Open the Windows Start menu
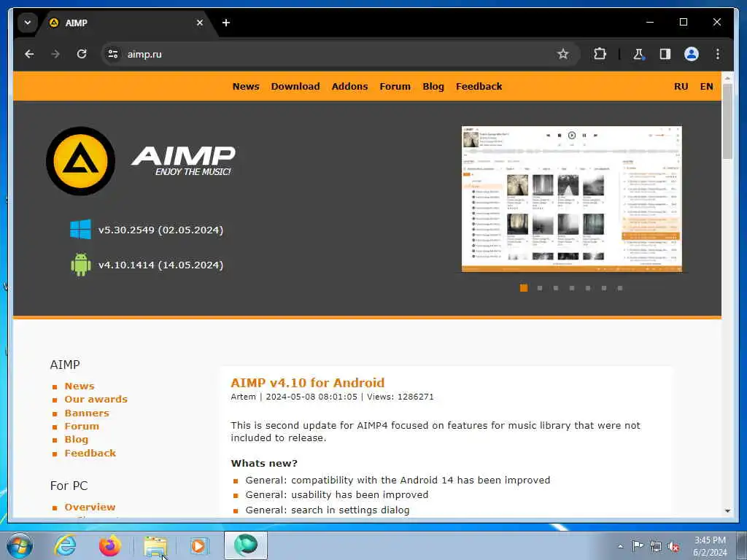This screenshot has height=560, width=747. tap(20, 545)
